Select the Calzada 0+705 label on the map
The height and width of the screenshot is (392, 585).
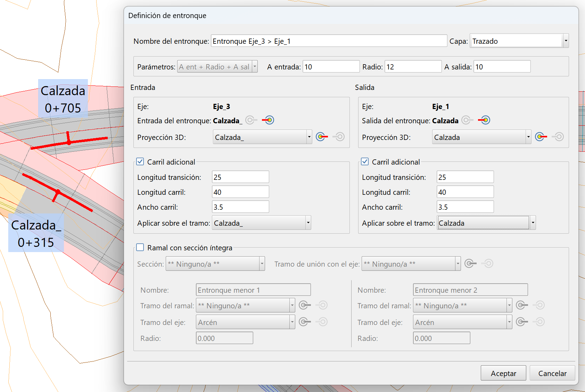(x=63, y=99)
